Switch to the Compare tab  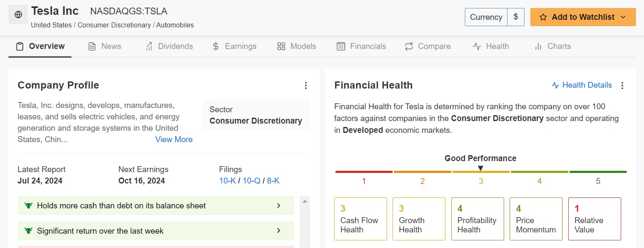coord(428,46)
